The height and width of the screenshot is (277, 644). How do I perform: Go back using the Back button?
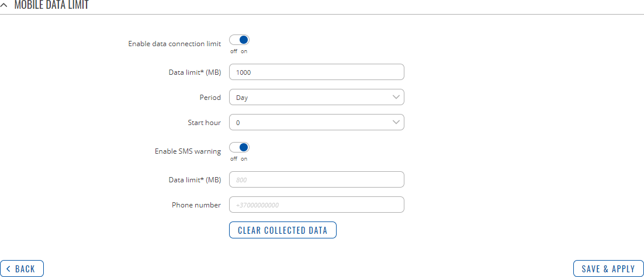(x=22, y=269)
